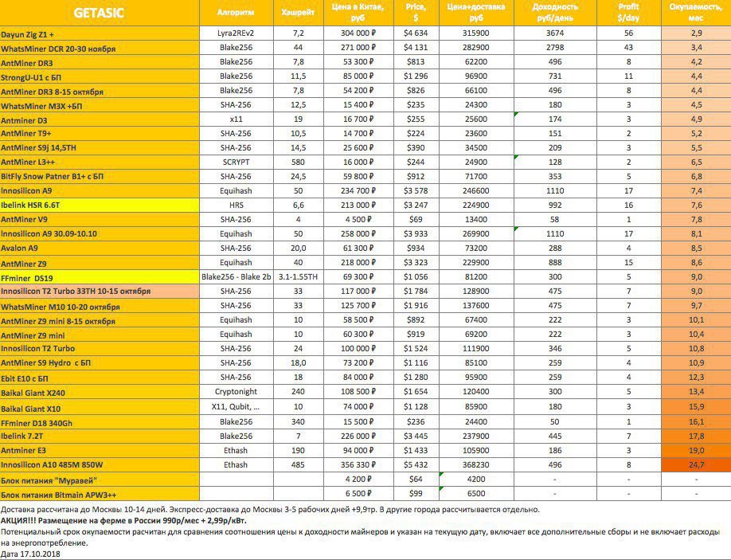Select the Innosilicon A10 485M 850W cell
Image resolution: width=731 pixels, height=560 pixels.
coord(100,465)
